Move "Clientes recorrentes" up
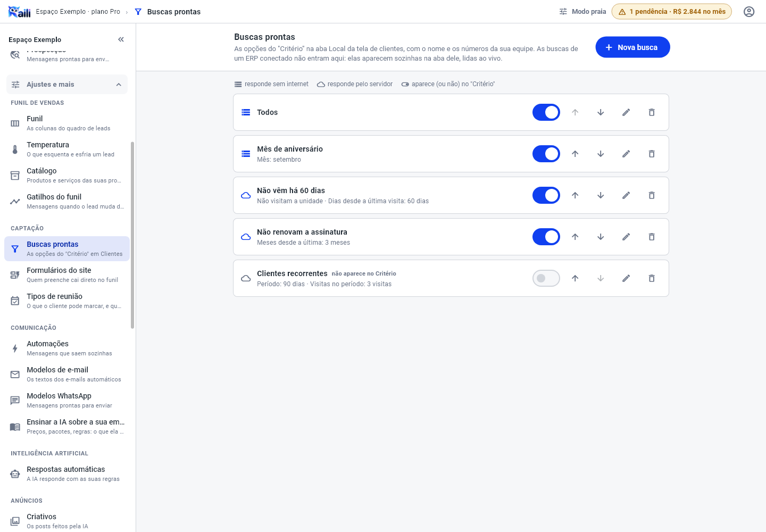Screen dimensions: 766x532 click(x=575, y=278)
